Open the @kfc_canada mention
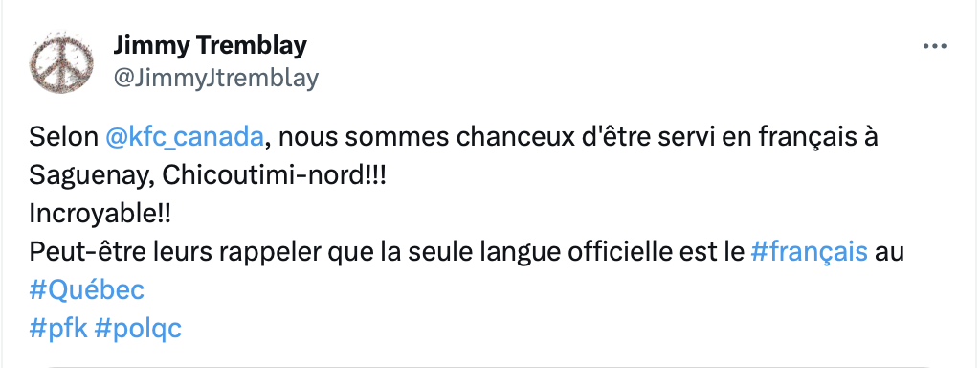The width and height of the screenshot is (980, 368). 185,138
